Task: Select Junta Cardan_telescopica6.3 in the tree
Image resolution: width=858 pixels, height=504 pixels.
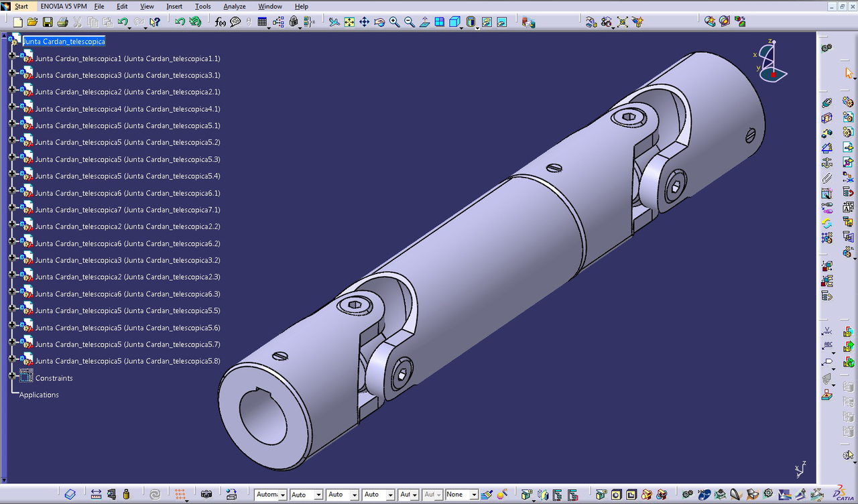Action: pos(127,294)
